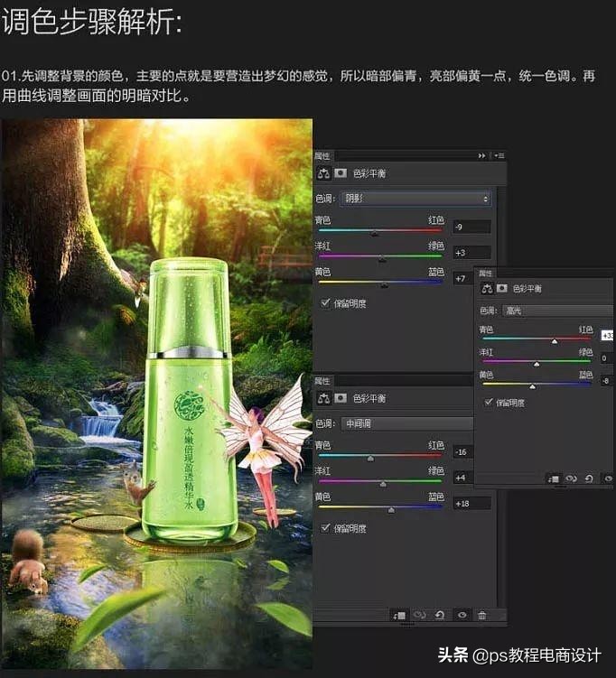
Task: Toggle 保留明度 checkbox in 阴影 panel
Action: tap(325, 303)
